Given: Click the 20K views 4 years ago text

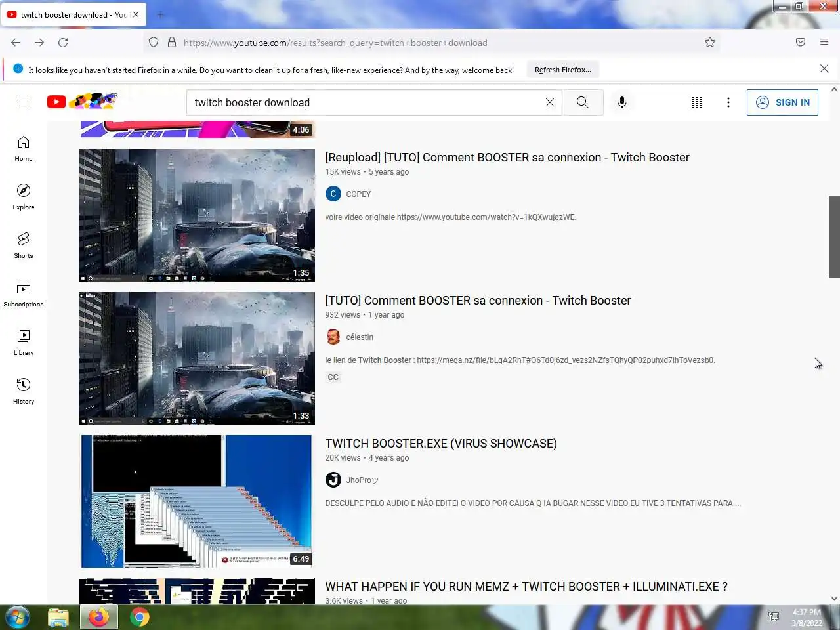Looking at the screenshot, I should pyautogui.click(x=367, y=458).
